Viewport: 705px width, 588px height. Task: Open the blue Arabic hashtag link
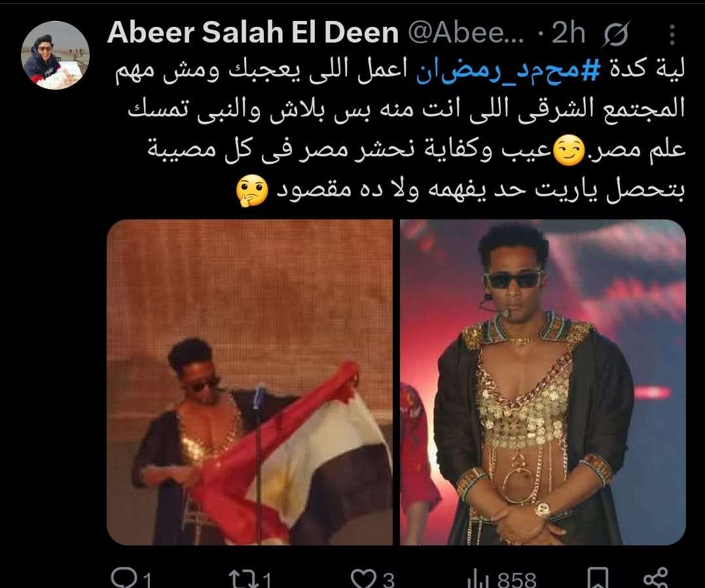pos(502,72)
